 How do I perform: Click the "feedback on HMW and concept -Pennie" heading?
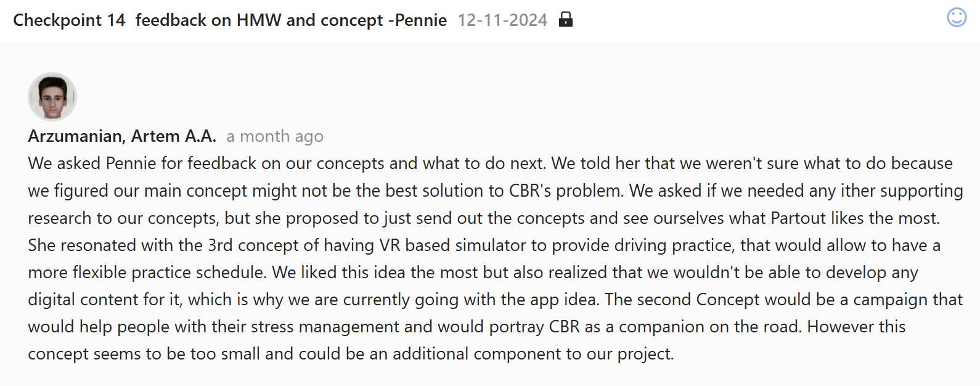click(291, 20)
